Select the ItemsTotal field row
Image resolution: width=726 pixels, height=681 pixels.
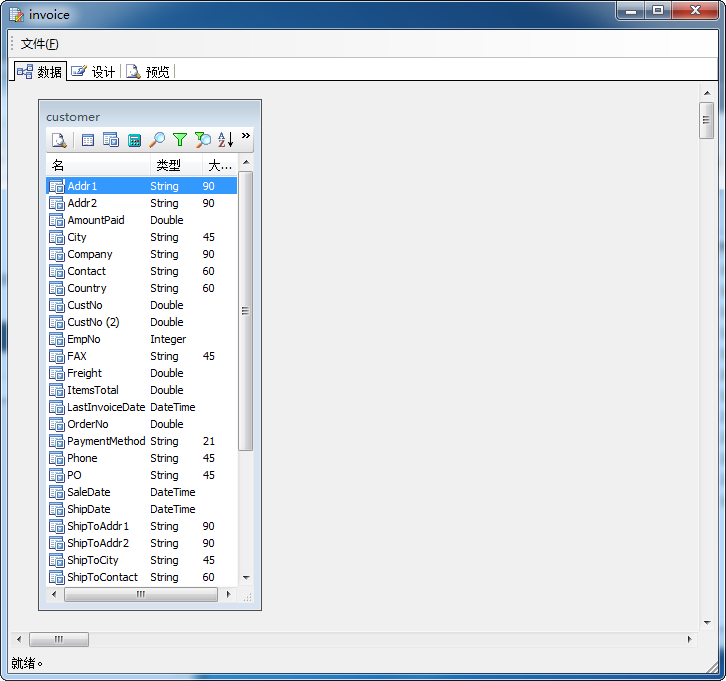click(142, 390)
